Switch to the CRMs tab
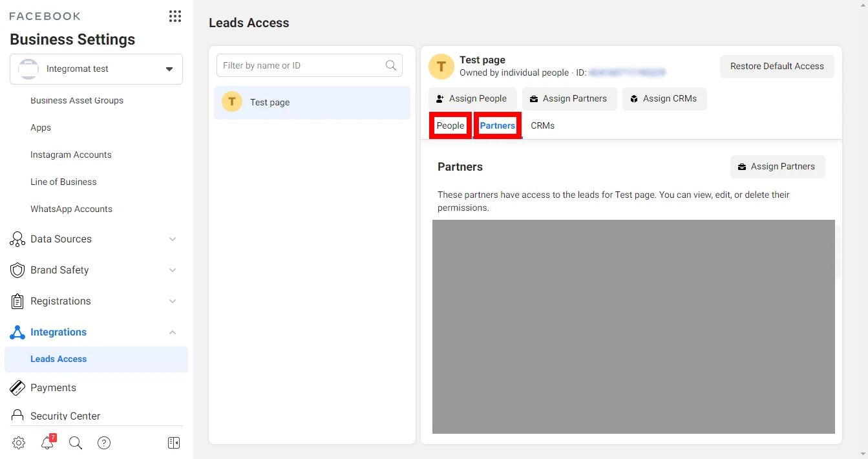Screen dimensions: 868x459 click(x=543, y=125)
